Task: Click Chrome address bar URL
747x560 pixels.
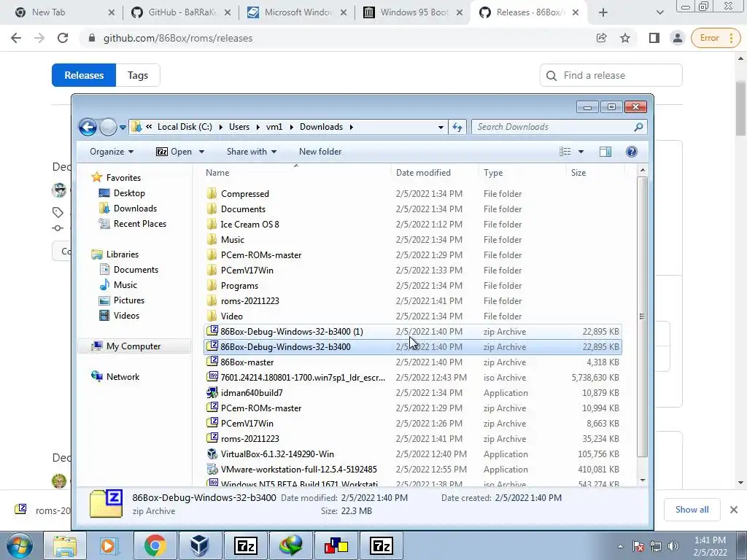Action: click(x=178, y=38)
